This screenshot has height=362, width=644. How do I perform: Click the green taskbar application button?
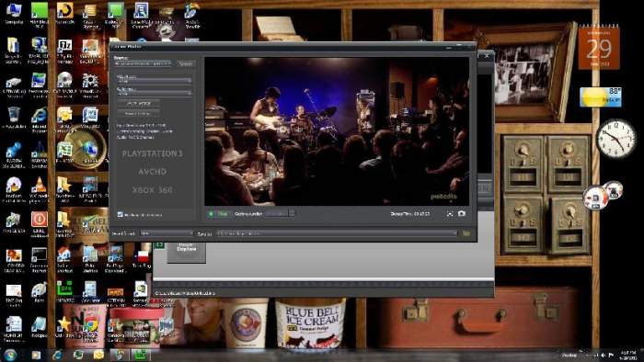[141, 355]
